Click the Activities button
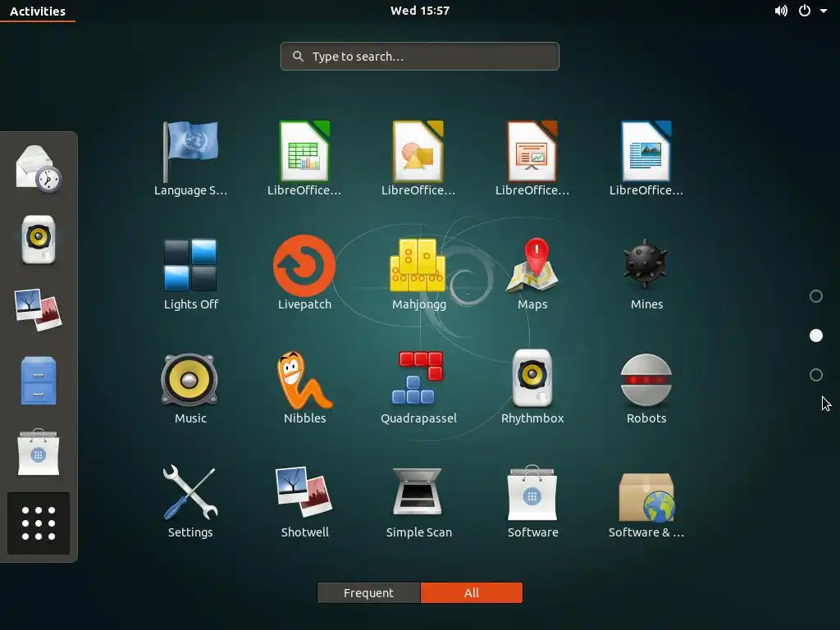This screenshot has height=630, width=840. point(38,11)
